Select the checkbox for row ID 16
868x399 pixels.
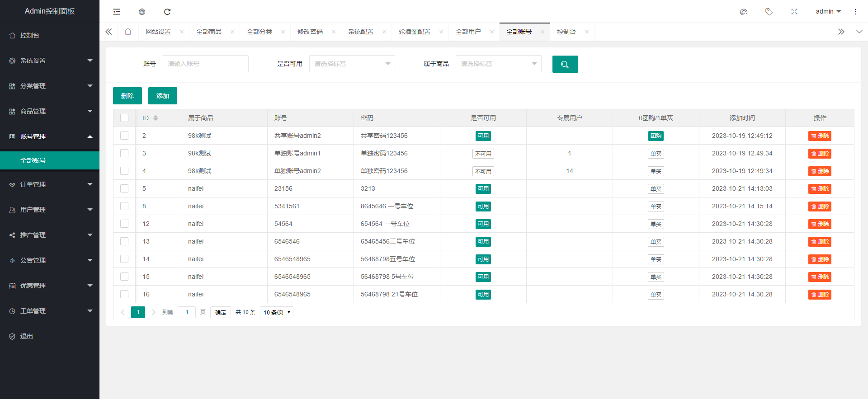[124, 294]
